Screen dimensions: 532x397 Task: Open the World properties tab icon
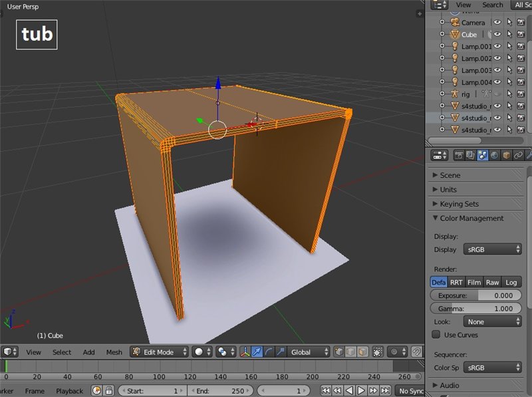pyautogui.click(x=495, y=156)
